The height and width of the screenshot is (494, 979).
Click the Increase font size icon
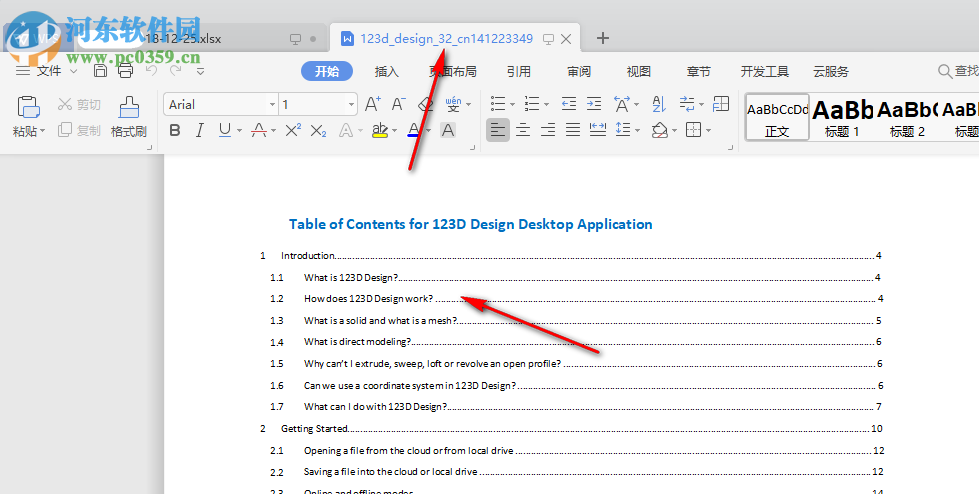coord(372,104)
